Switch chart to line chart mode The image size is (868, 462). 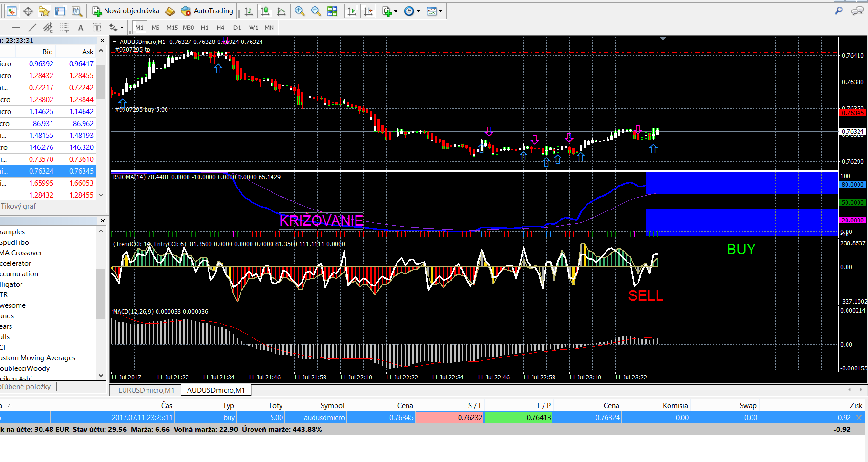tap(282, 11)
